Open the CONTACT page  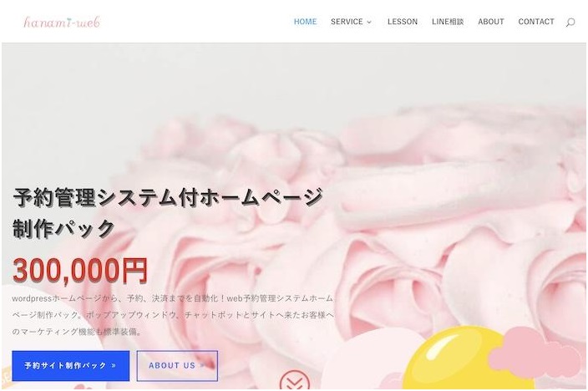[536, 22]
